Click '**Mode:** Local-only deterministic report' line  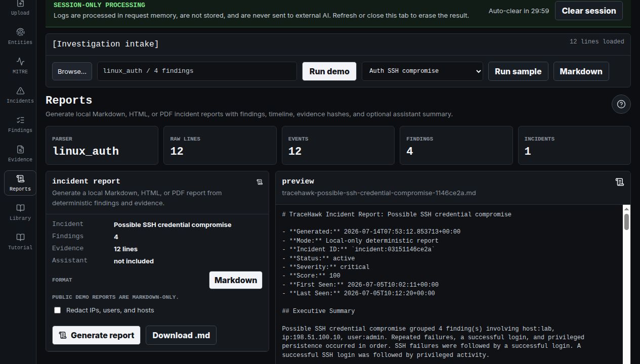pos(360,241)
